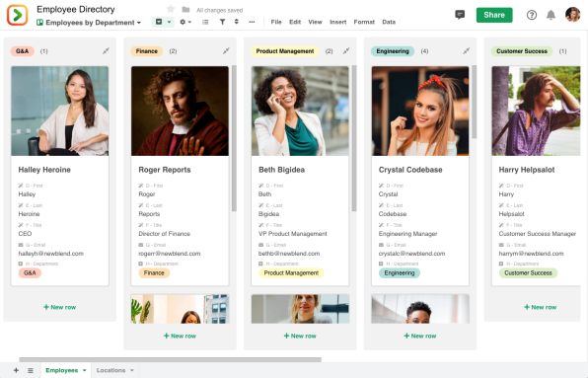Click the Spreadsheet.com app logo
Screen dimensions: 588x378
[x=17, y=15]
